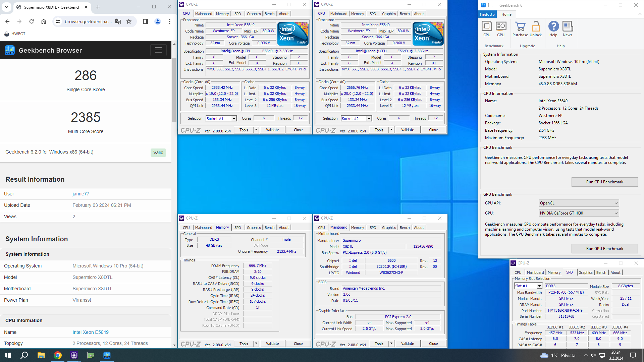This screenshot has width=644, height=362.
Task: Open a new Chrome tab
Action: coord(98,7)
